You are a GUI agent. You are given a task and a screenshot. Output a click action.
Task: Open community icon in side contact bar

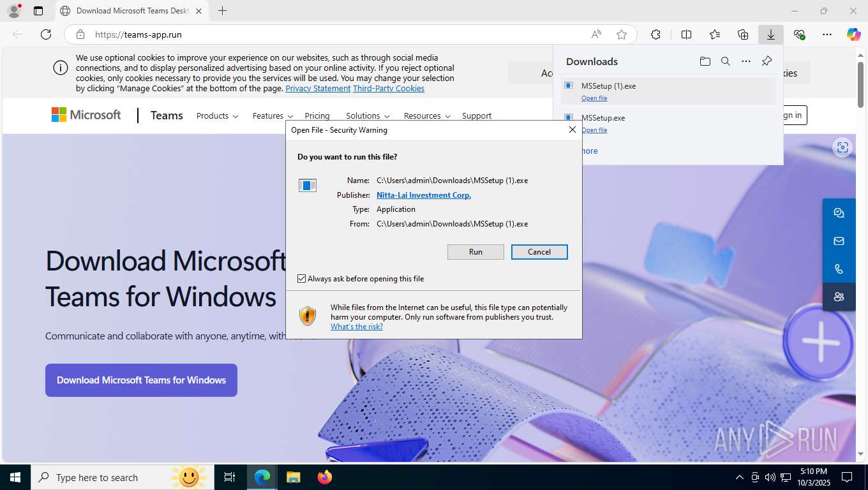pyautogui.click(x=839, y=297)
